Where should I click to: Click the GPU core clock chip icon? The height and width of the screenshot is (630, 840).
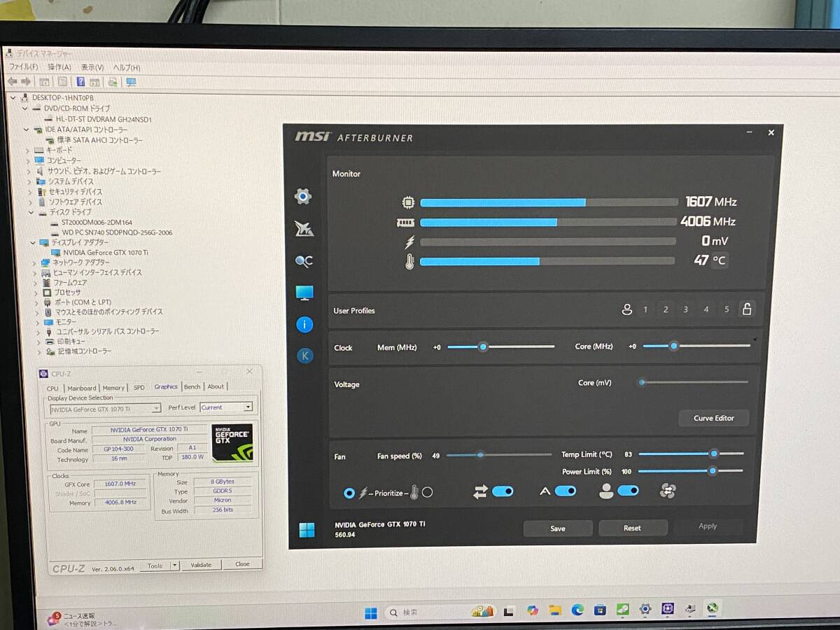click(x=408, y=202)
